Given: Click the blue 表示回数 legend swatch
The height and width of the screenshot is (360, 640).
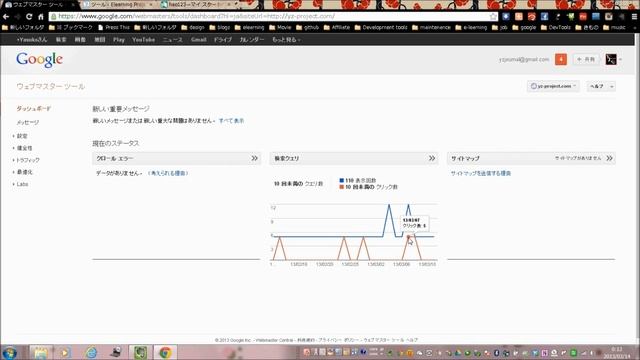Looking at the screenshot, I should 342,180.
